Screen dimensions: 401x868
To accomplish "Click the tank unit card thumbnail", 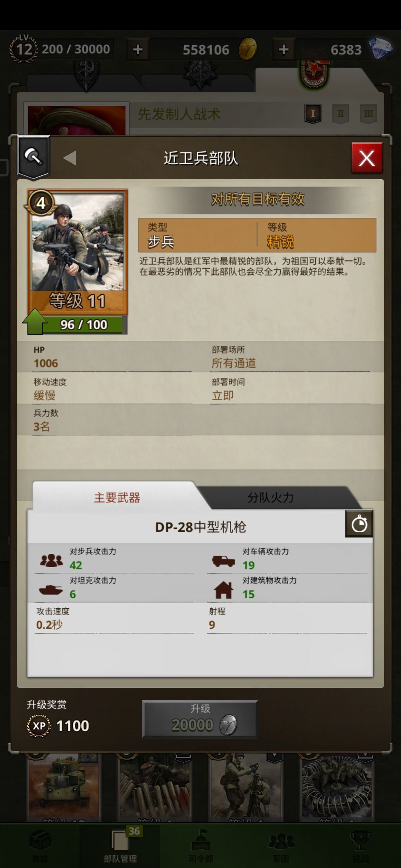I will (x=64, y=786).
